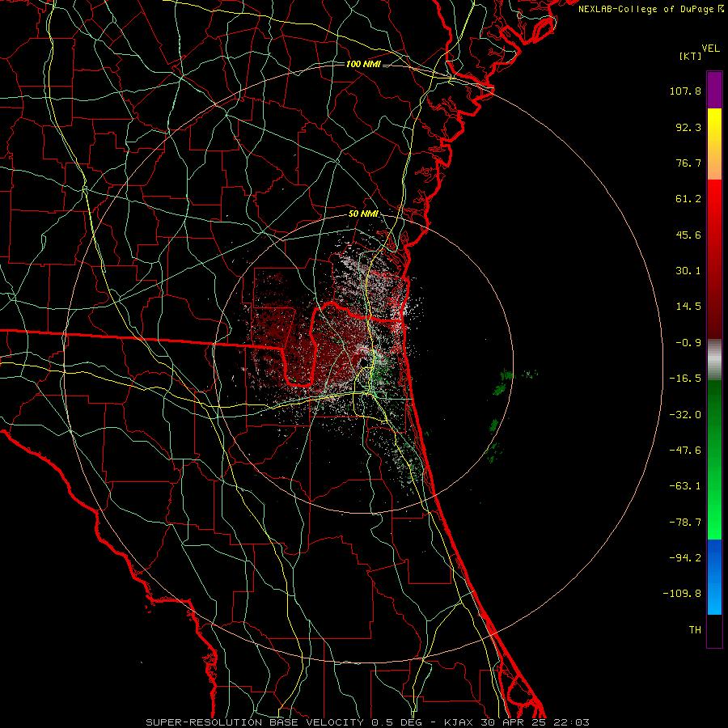Click the -63.1 scale value
The height and width of the screenshot is (728, 728).
coord(685,486)
